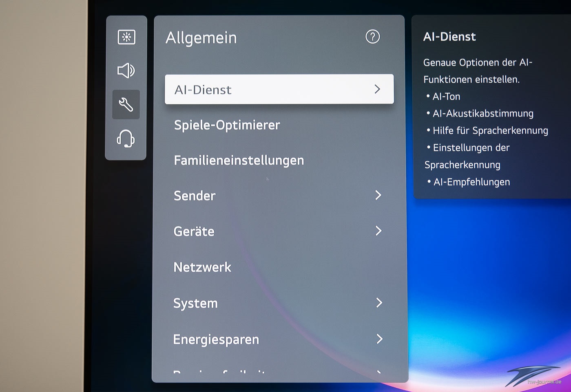Viewport: 571px width, 392px height.
Task: Expand the arrow on the AI-Dienst row
Action: coord(377,89)
